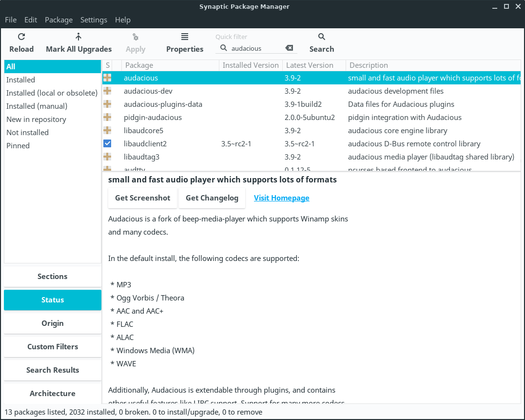The image size is (525, 420).
Task: Toggle the installed checkbox for libaudclient2
Action: tap(107, 144)
